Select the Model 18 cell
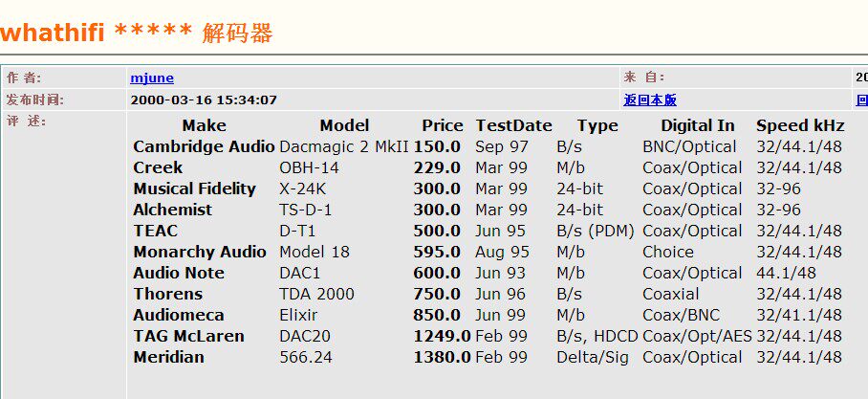This screenshot has height=399, width=868. tap(315, 253)
